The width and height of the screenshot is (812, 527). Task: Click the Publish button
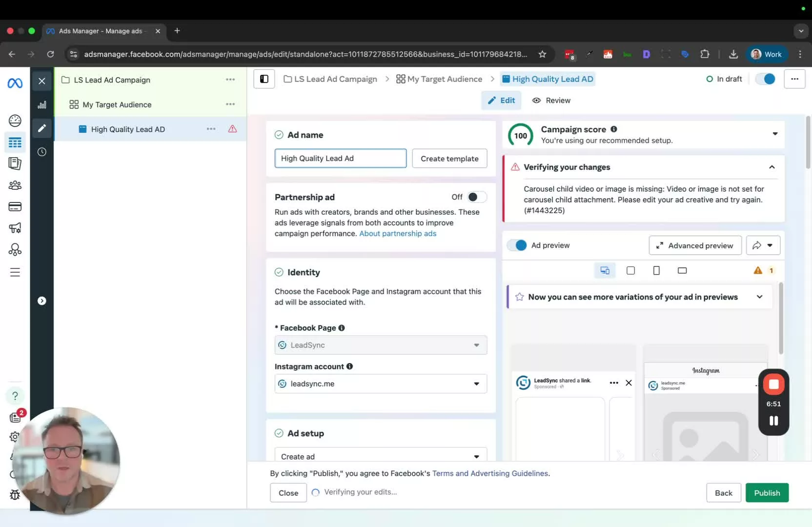pyautogui.click(x=767, y=493)
